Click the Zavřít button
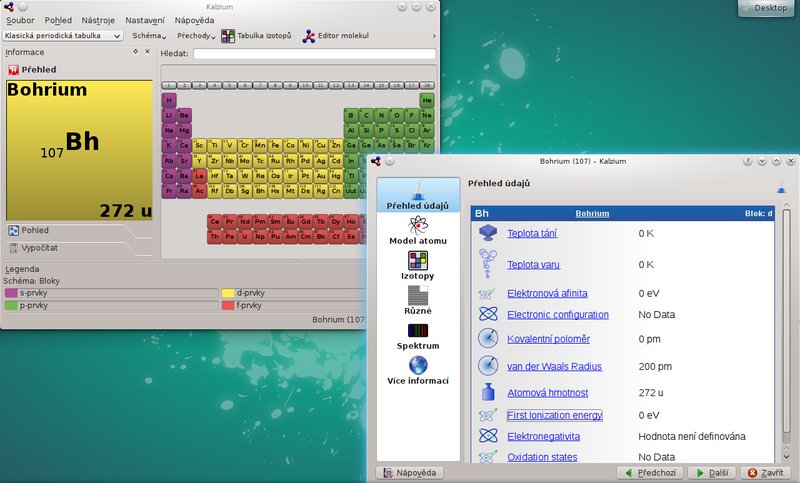 [x=765, y=473]
